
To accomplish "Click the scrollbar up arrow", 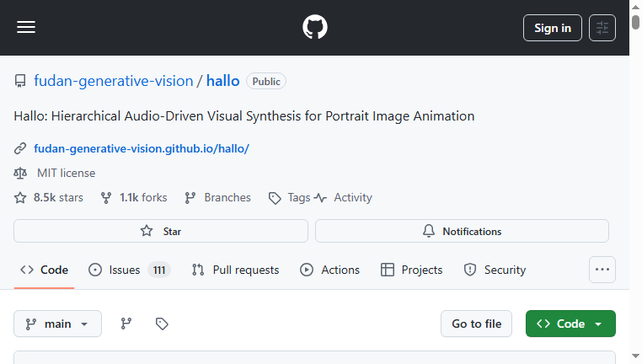I will point(635,7).
